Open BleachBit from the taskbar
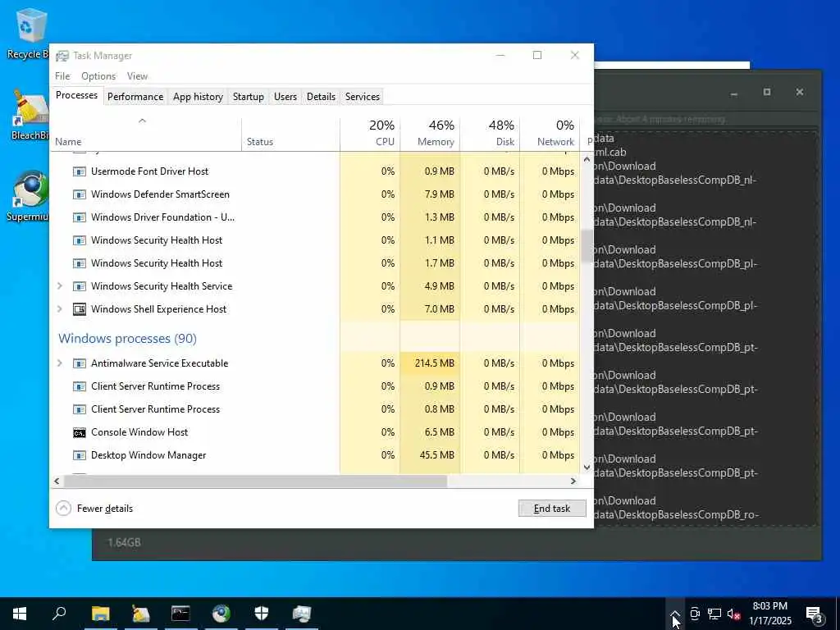 click(140, 614)
